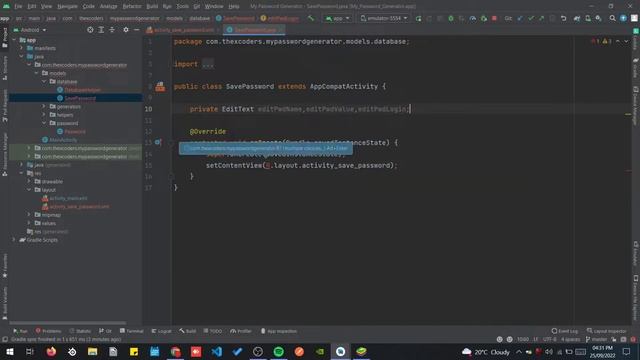Open the Layout Inspector
This screenshot has width=640, height=360.
[x=607, y=331]
